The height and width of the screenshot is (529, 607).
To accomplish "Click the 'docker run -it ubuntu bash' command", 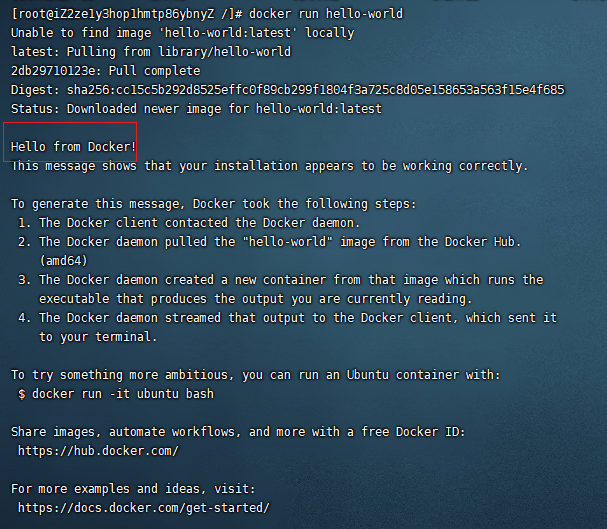I will coord(123,394).
